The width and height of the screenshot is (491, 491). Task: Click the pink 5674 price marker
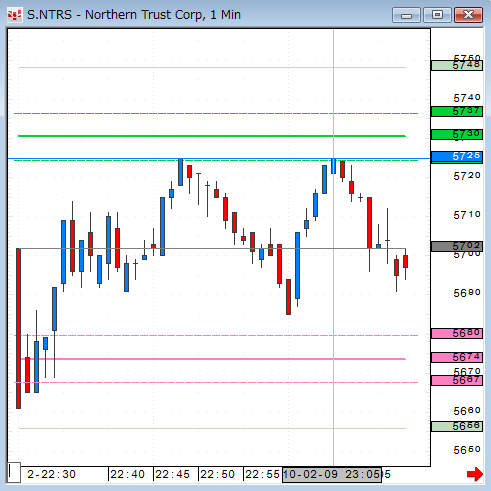457,358
